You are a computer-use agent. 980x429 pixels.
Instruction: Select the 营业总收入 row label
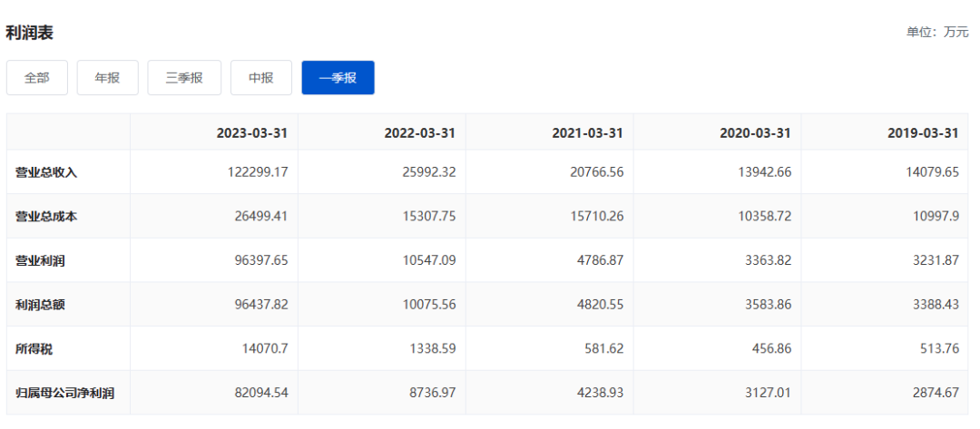click(x=46, y=172)
